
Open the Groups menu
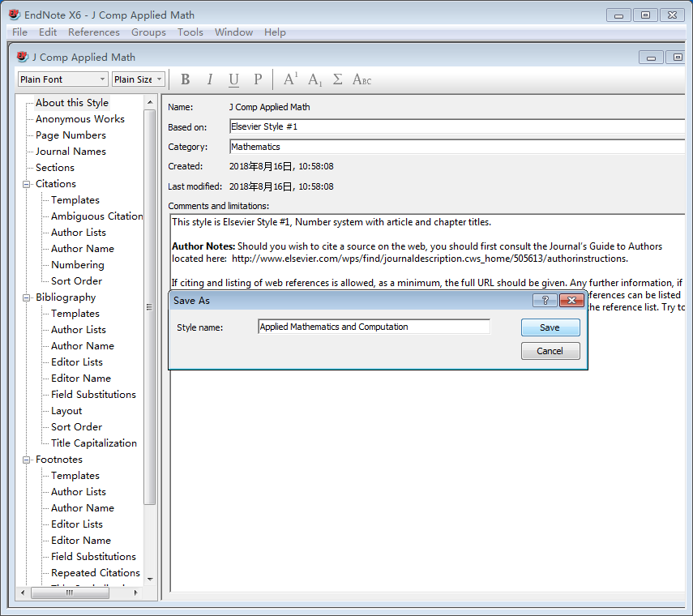point(148,32)
